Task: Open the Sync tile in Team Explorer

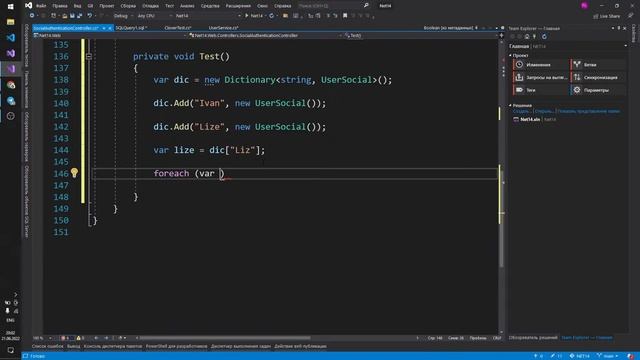Action: point(598,77)
